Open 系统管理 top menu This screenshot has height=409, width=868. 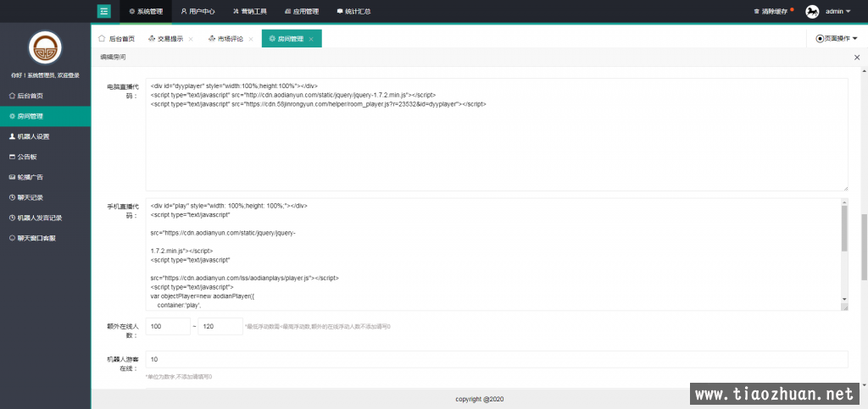coord(146,11)
